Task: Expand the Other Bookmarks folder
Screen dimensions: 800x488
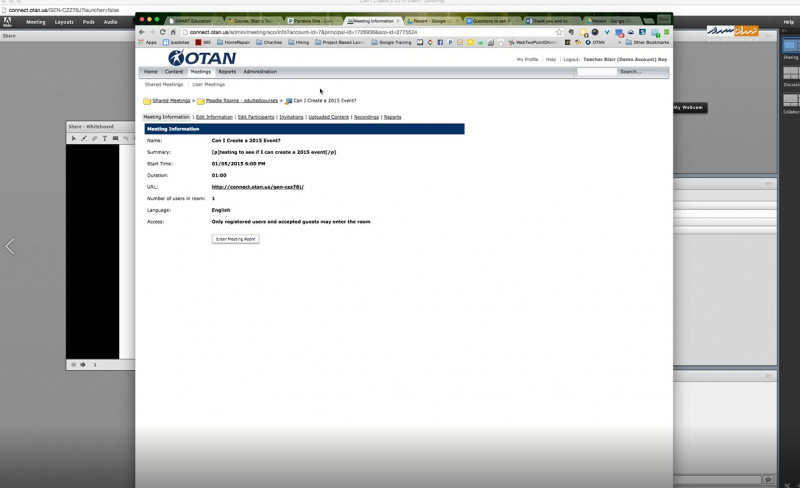Action: [650, 43]
